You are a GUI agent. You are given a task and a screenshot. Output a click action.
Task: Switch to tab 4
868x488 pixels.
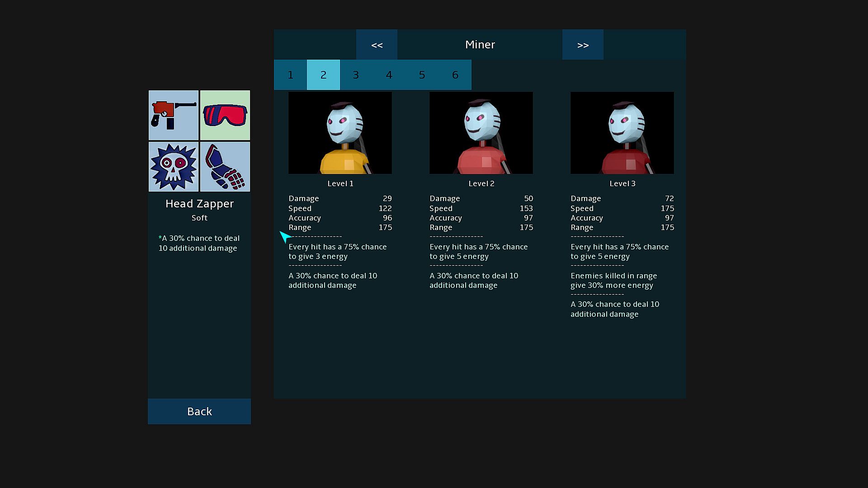[x=389, y=75]
